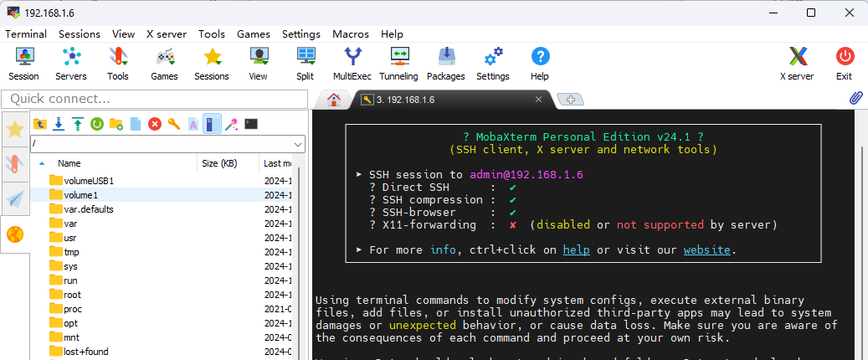Image resolution: width=868 pixels, height=360 pixels.
Task: Click the upload to current folder icon
Action: click(x=78, y=124)
